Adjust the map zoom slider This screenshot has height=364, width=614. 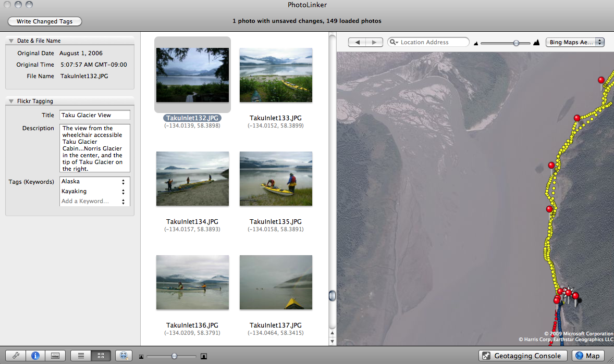pyautogui.click(x=516, y=43)
